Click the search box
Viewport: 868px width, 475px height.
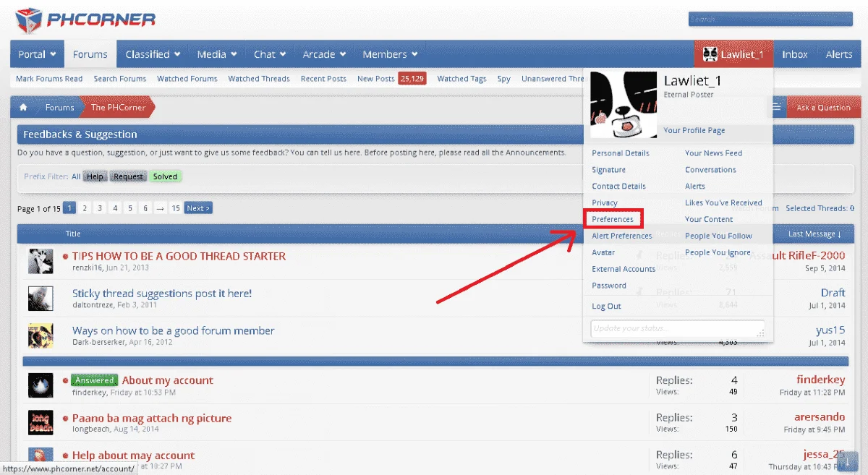[770, 20]
